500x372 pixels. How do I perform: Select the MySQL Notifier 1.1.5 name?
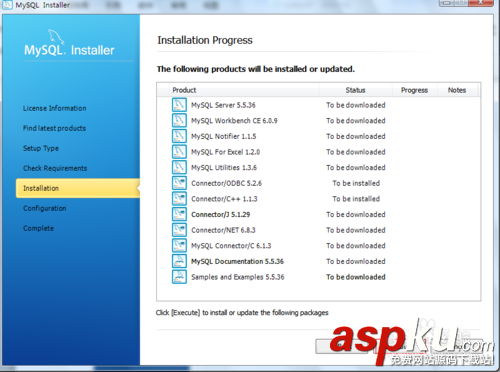pos(223,136)
